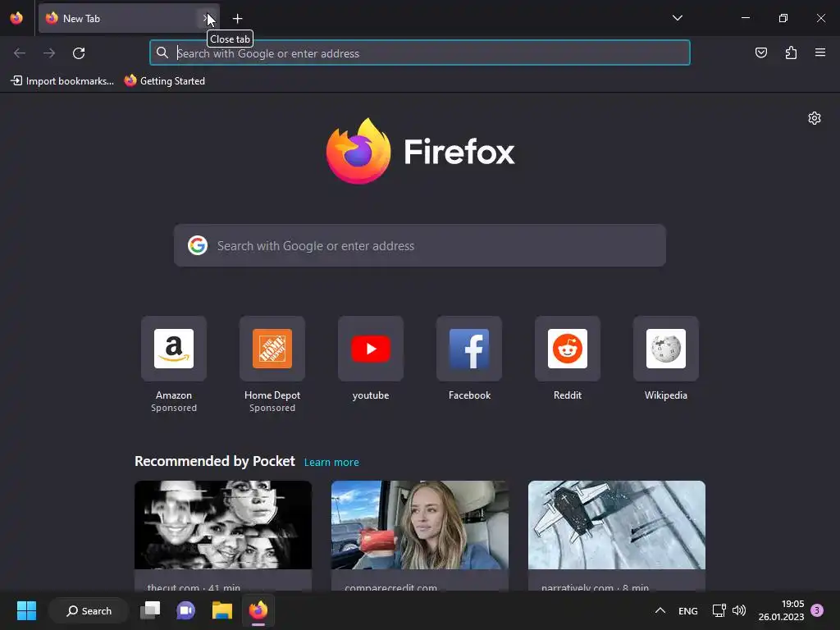840x630 pixels.
Task: Click the center Google search box
Action: pyautogui.click(x=419, y=246)
